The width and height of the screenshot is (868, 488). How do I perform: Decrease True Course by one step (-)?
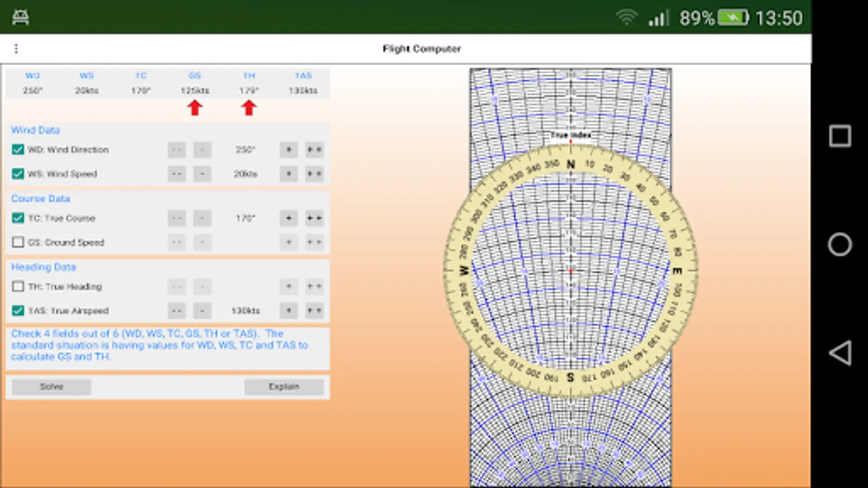pyautogui.click(x=202, y=218)
